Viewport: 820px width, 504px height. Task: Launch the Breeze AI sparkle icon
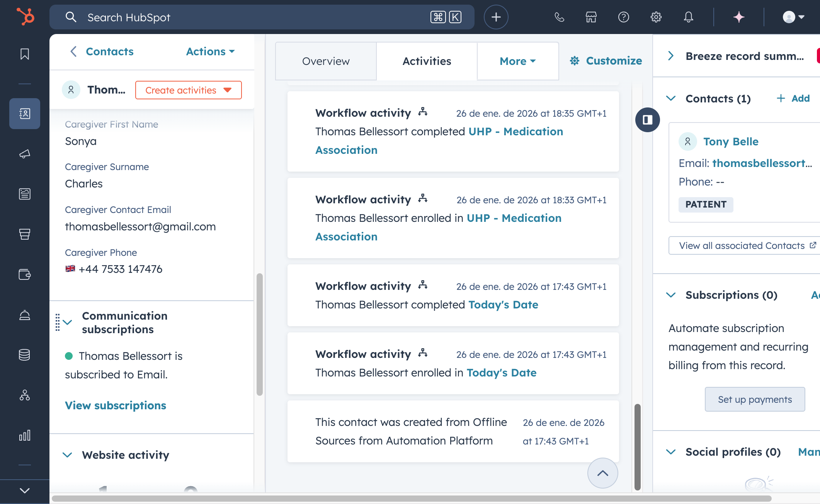coord(739,17)
